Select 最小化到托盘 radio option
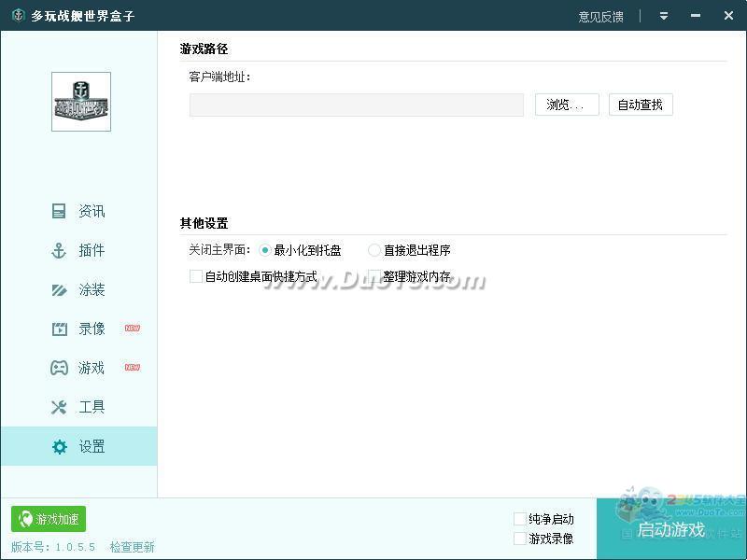The image size is (747, 560). (x=265, y=250)
